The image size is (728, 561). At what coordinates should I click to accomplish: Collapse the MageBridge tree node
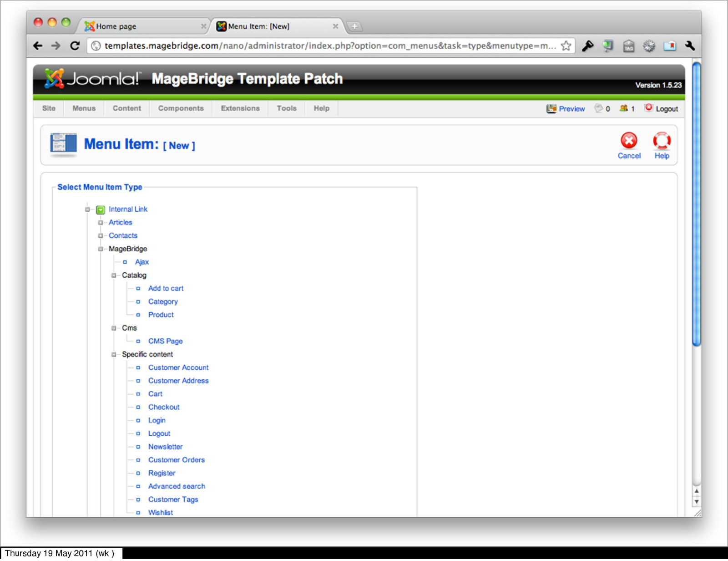tap(101, 249)
